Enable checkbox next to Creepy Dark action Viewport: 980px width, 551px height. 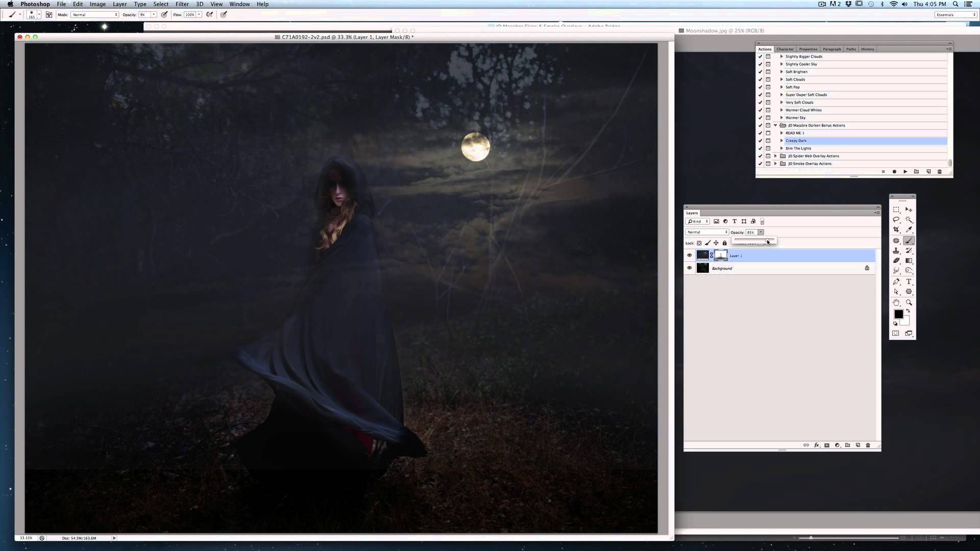coord(759,141)
